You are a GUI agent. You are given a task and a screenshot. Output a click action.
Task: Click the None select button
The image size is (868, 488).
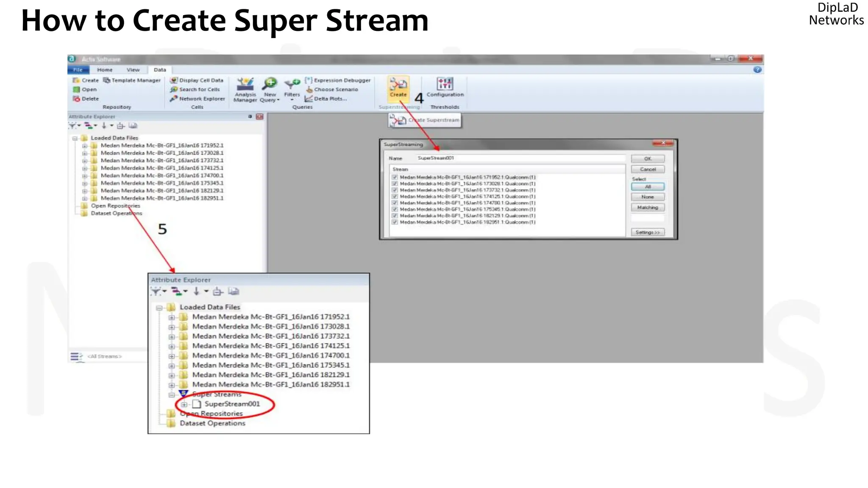tap(648, 197)
